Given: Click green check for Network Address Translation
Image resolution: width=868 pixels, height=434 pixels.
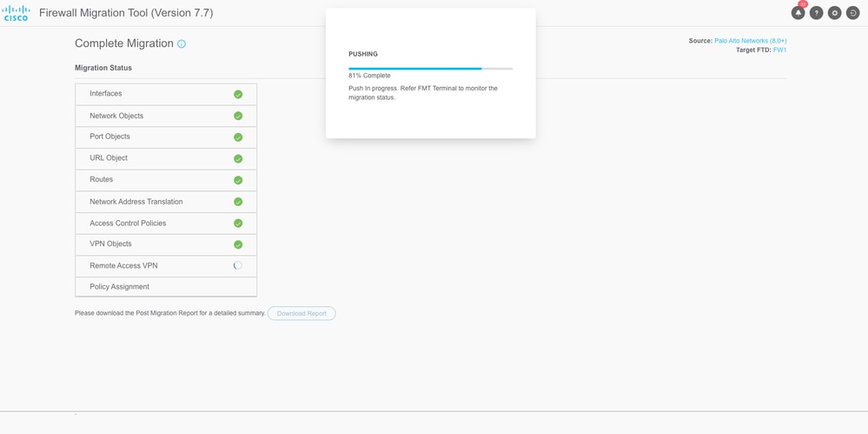Looking at the screenshot, I should (x=238, y=202).
